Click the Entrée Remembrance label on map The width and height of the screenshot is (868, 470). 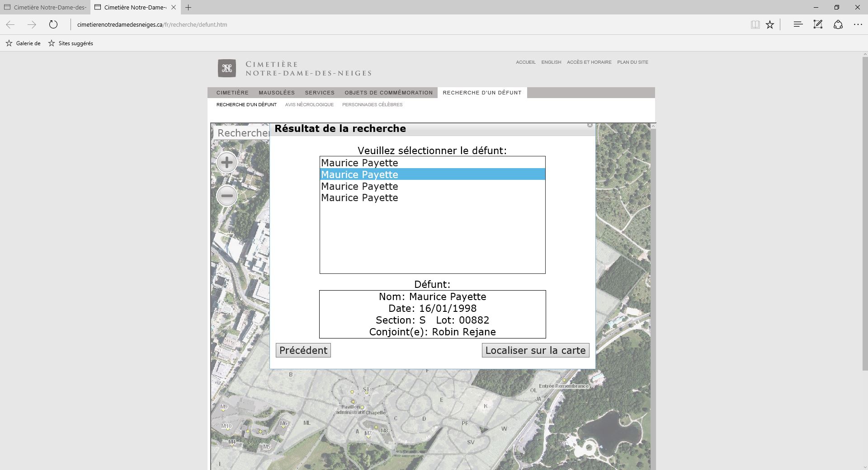tap(564, 386)
